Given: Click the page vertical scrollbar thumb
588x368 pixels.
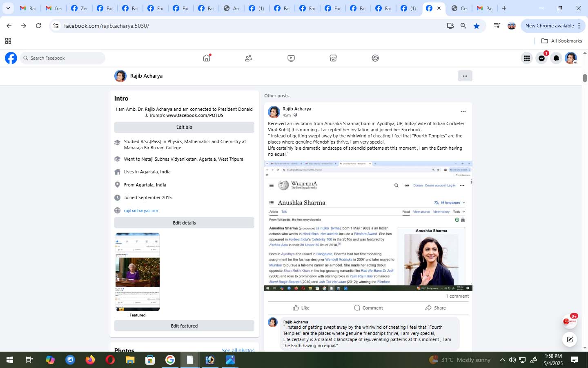Looking at the screenshot, I should tap(585, 78).
